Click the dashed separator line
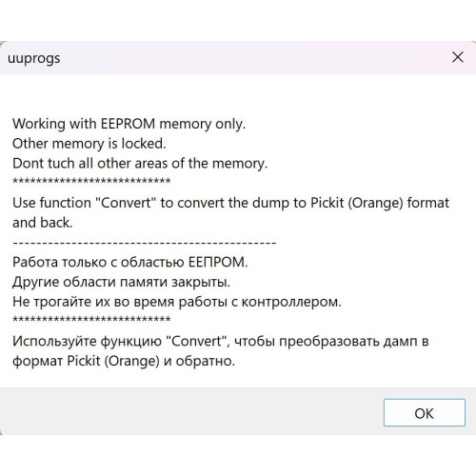Screen dimensions: 476x476 145,243
